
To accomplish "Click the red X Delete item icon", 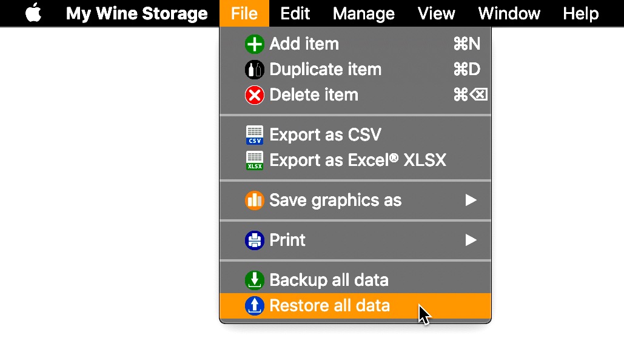I will 254,95.
